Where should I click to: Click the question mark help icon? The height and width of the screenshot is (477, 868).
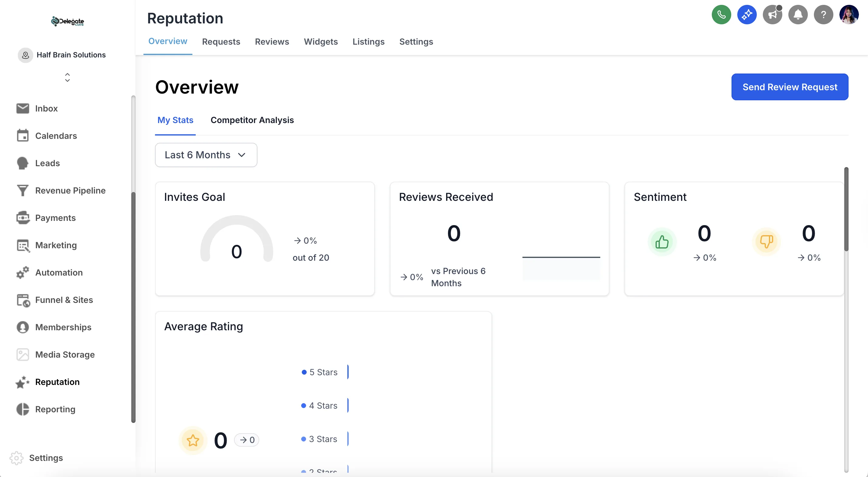[823, 15]
